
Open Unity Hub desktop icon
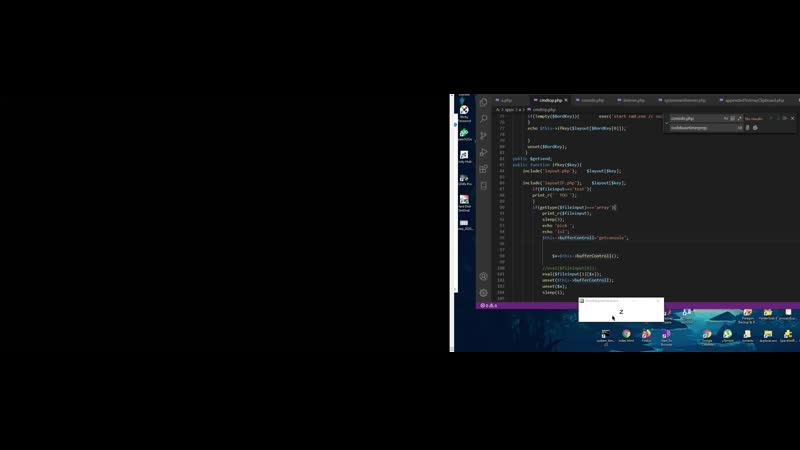click(x=464, y=157)
